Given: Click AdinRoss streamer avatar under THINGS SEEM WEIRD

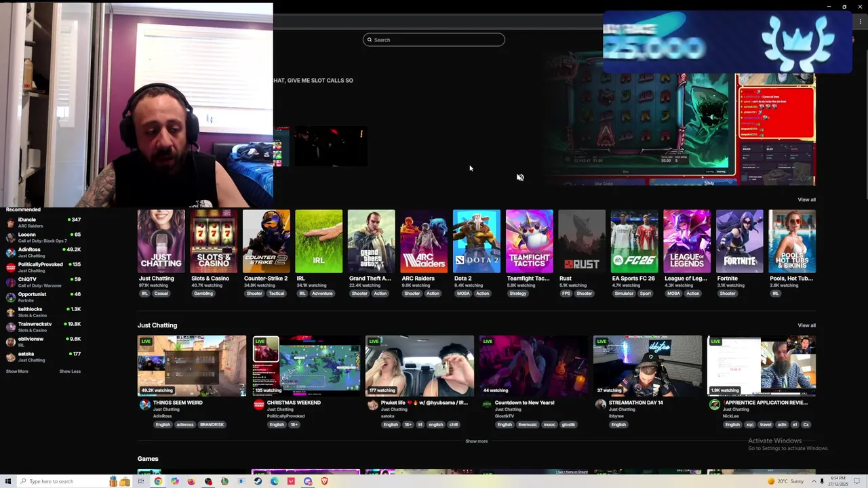Looking at the screenshot, I should click(x=144, y=405).
